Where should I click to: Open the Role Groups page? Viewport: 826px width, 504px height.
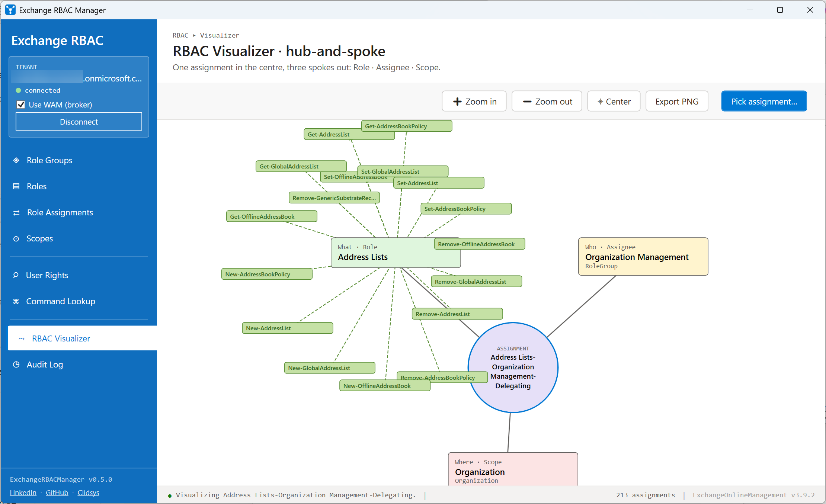pos(79,160)
